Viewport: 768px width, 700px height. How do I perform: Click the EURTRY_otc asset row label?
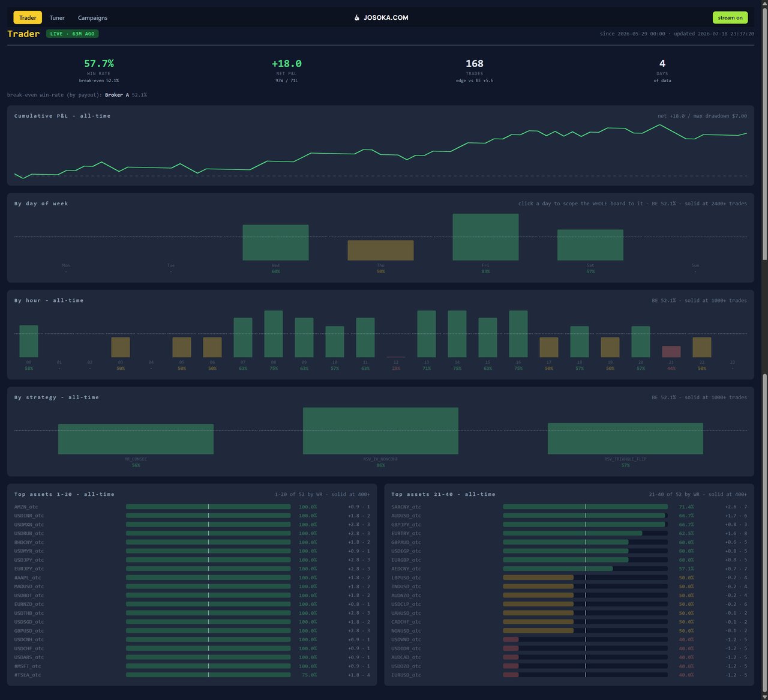point(406,533)
